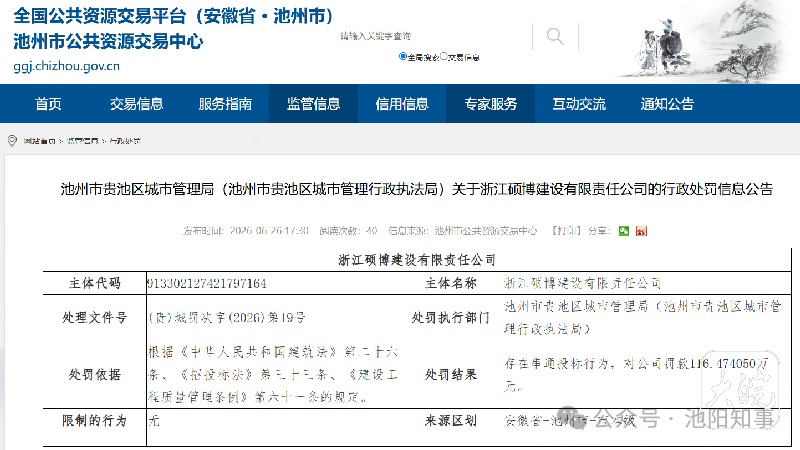Click the document number 第19号 cell
Screen dimensions: 800x450
tap(227, 318)
